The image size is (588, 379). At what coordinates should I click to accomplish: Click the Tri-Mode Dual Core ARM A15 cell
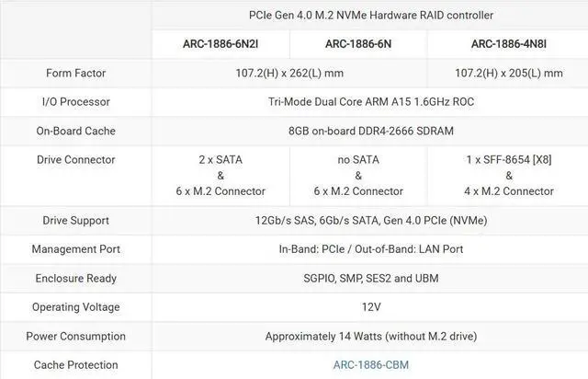370,102
